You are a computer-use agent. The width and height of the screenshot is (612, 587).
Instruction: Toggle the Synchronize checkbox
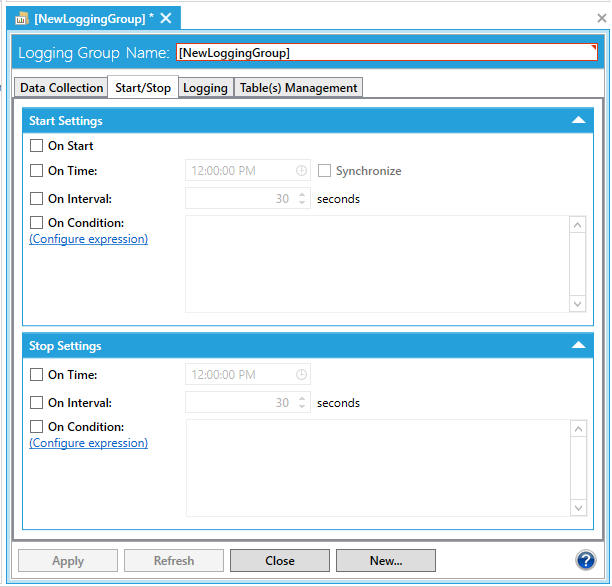coord(324,171)
